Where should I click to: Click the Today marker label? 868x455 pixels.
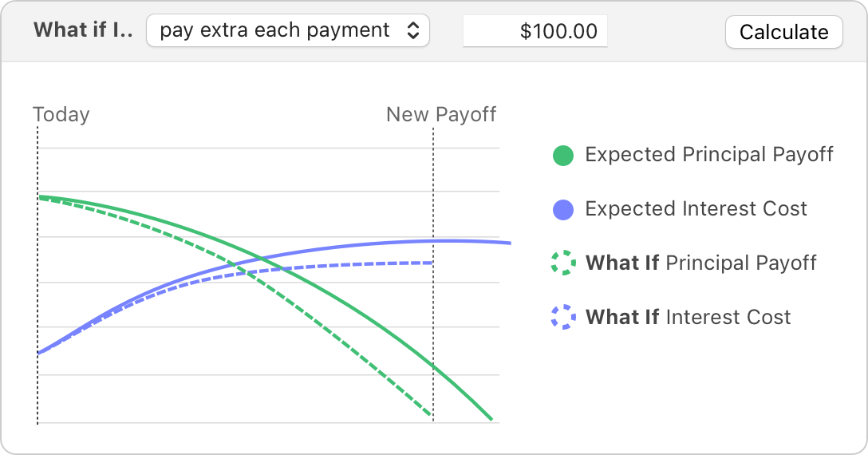61,115
